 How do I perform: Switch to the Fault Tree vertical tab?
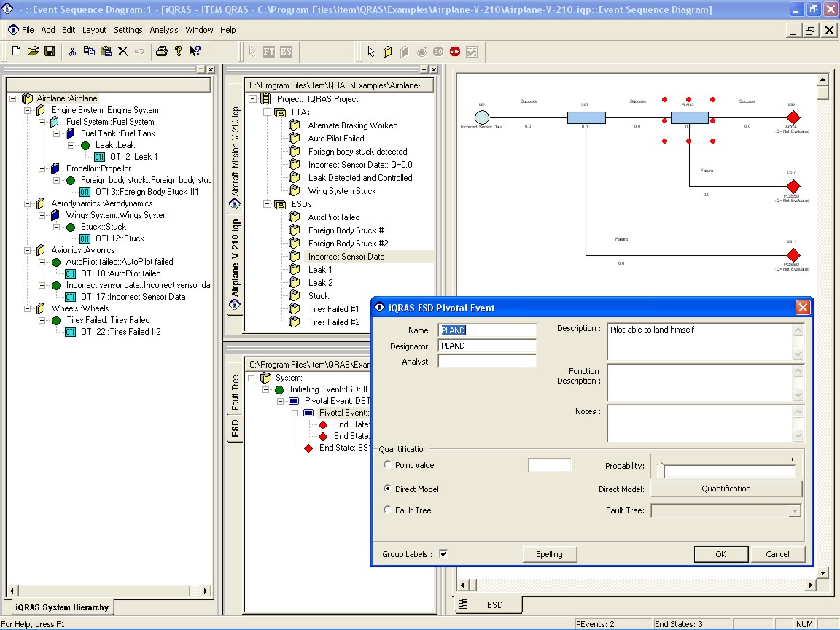tap(235, 392)
